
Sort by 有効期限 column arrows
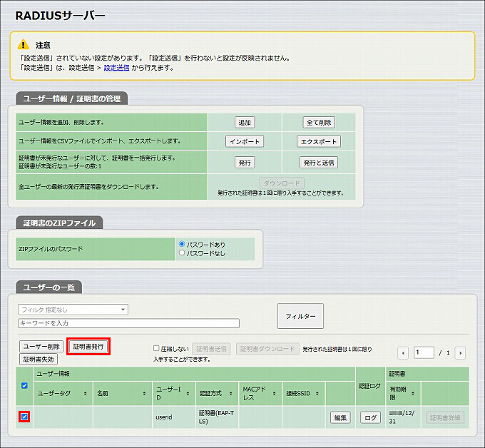point(413,393)
